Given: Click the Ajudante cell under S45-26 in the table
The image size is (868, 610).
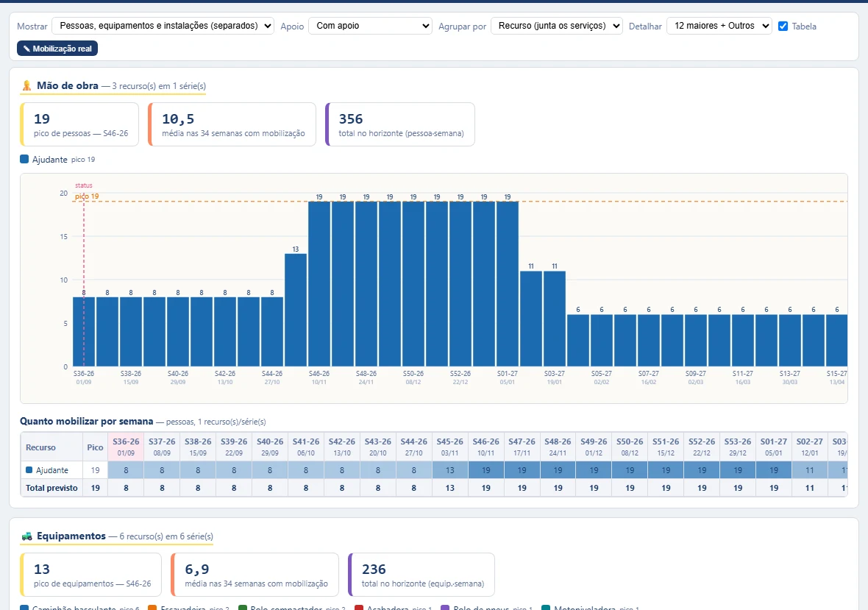Looking at the screenshot, I should 449,470.
